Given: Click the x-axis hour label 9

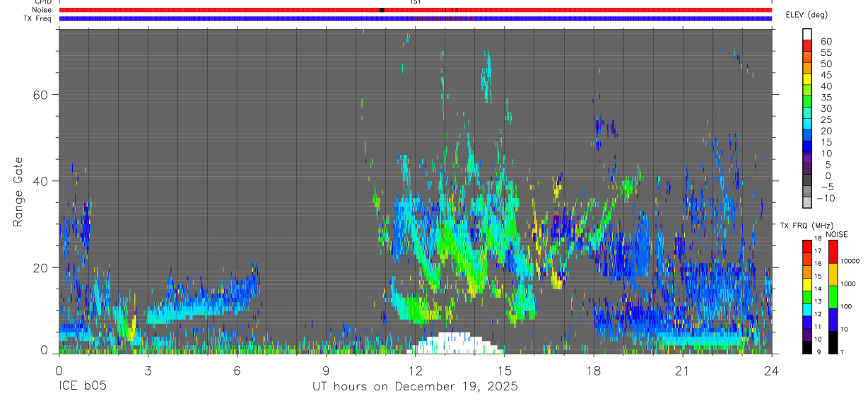Looking at the screenshot, I should (x=326, y=370).
